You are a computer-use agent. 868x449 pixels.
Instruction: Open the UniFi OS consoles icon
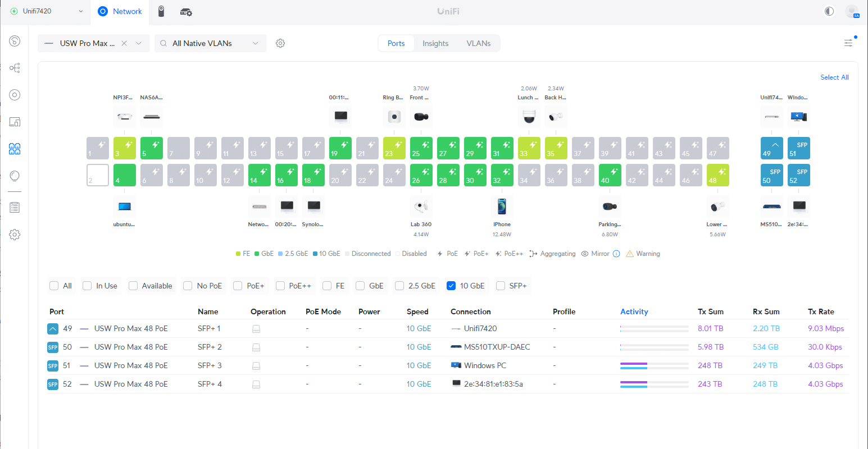(186, 12)
